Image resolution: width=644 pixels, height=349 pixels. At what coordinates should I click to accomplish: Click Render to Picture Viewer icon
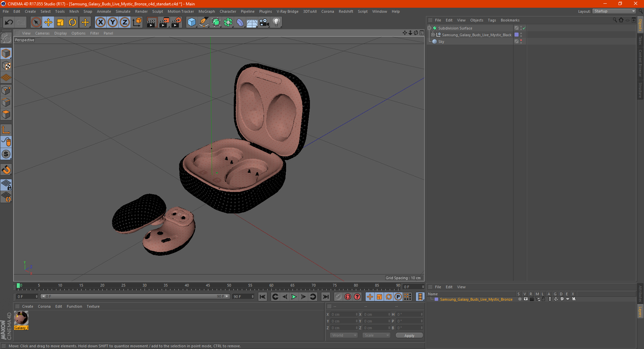pyautogui.click(x=164, y=22)
